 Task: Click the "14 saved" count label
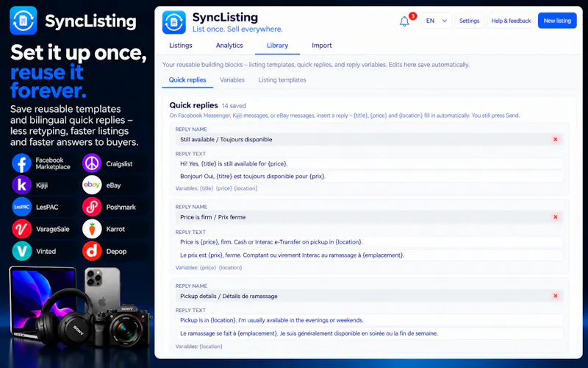tap(234, 106)
